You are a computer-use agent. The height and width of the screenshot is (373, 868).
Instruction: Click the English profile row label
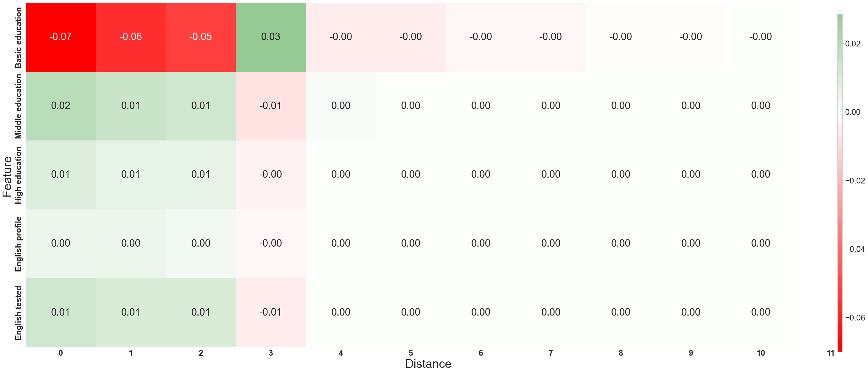click(18, 244)
